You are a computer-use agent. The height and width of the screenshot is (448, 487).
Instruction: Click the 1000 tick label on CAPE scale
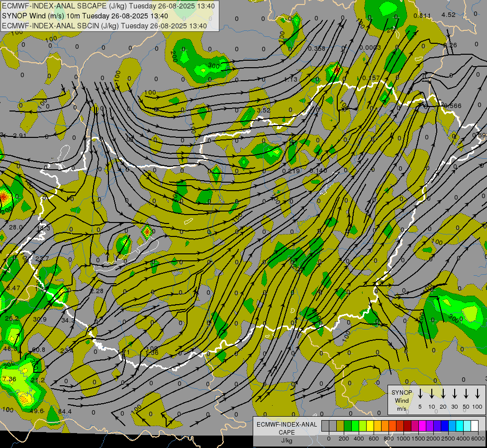click(403, 439)
